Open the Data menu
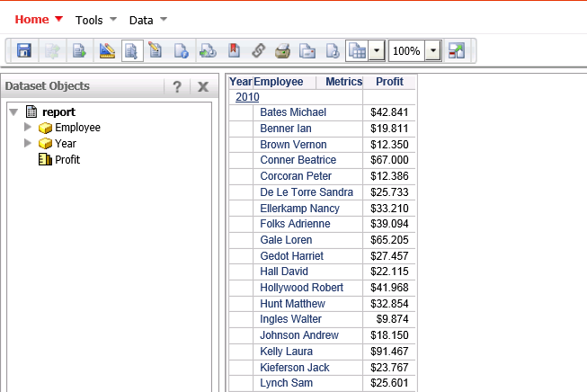The width and height of the screenshot is (587, 392). pyautogui.click(x=147, y=20)
